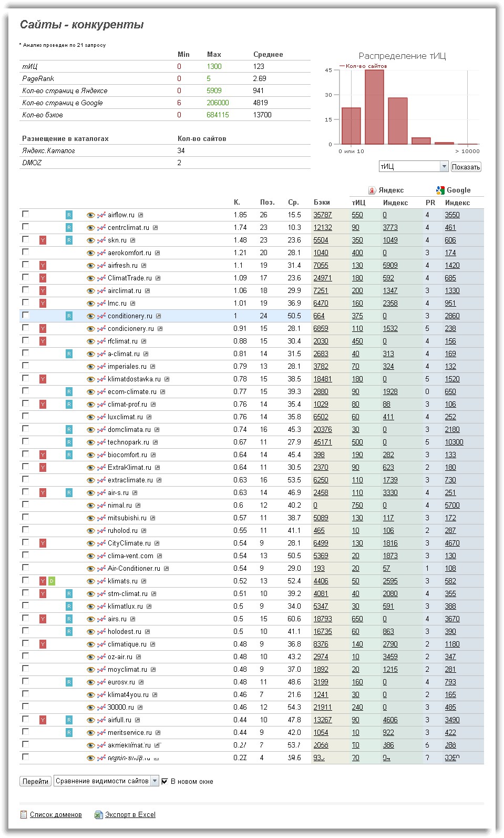Open the chart icon next to lmc.ru
504x838 pixels.
tap(101, 304)
